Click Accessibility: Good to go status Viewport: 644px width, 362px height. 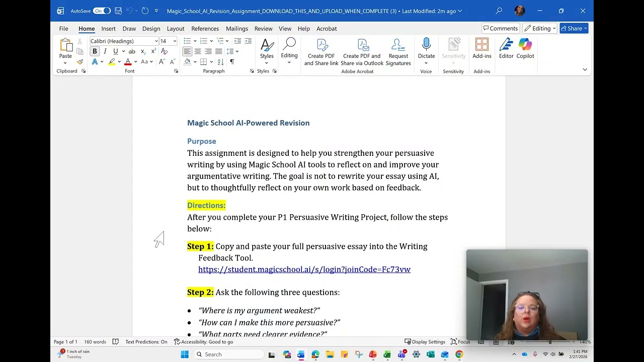point(204,342)
